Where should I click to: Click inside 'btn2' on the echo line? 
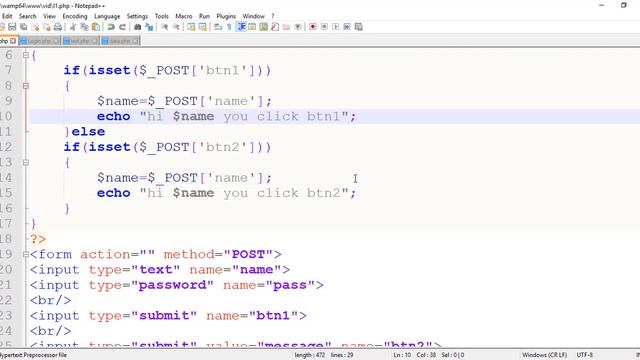click(x=323, y=193)
